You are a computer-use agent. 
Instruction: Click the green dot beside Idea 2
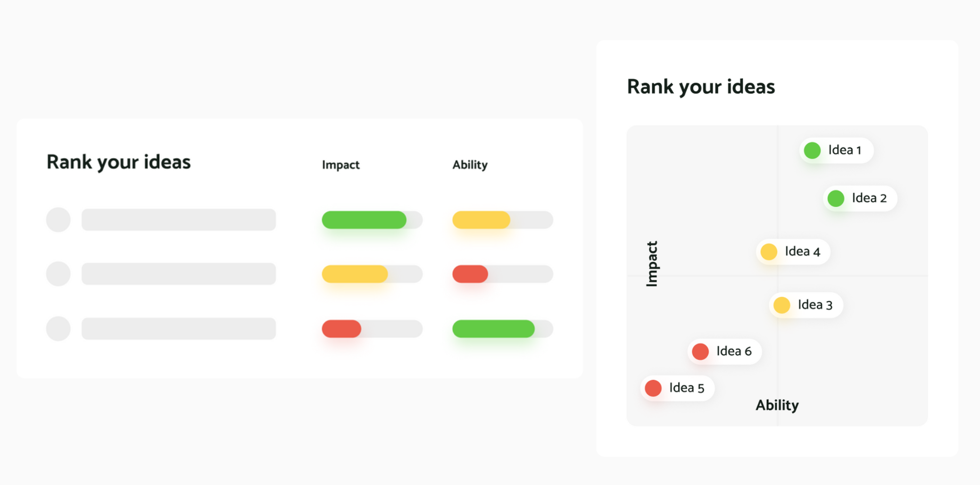(836, 199)
